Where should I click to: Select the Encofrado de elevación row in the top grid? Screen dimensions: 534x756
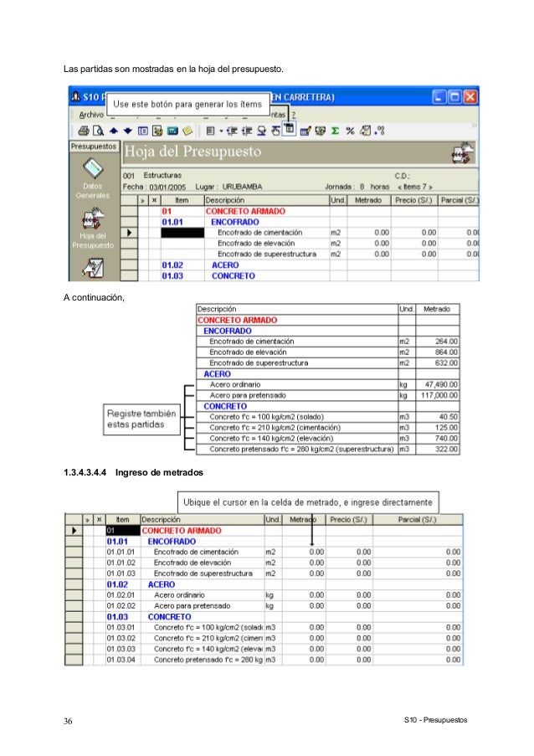tap(300, 244)
